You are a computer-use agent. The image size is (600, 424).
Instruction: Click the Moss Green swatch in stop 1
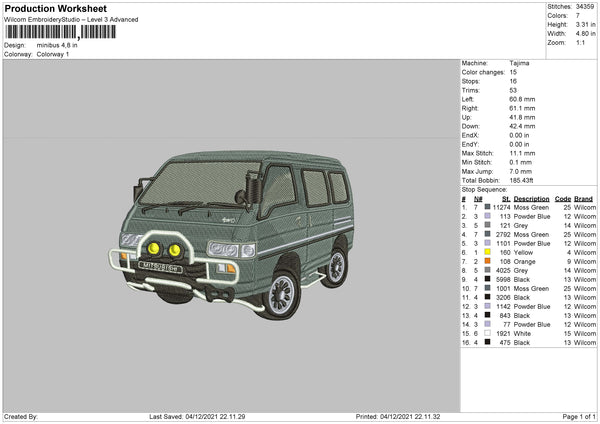pyautogui.click(x=487, y=207)
